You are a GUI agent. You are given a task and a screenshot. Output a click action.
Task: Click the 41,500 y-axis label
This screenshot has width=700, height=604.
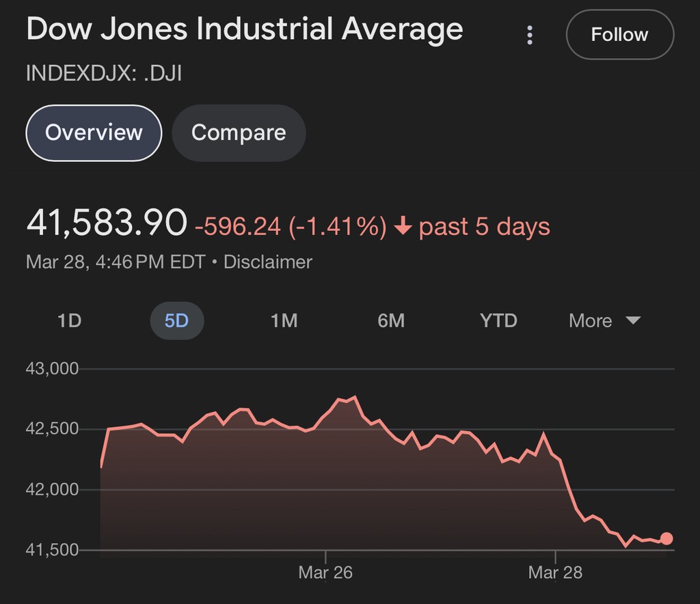[52, 550]
